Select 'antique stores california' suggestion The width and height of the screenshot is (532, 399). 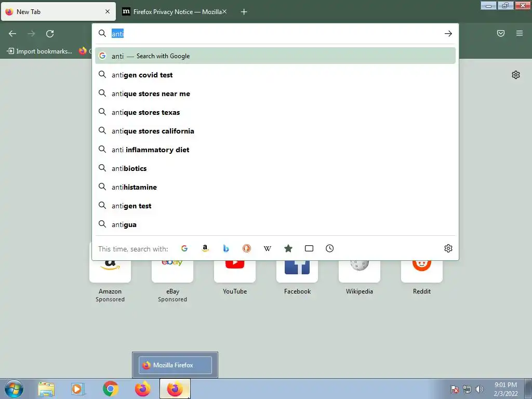coord(275,130)
